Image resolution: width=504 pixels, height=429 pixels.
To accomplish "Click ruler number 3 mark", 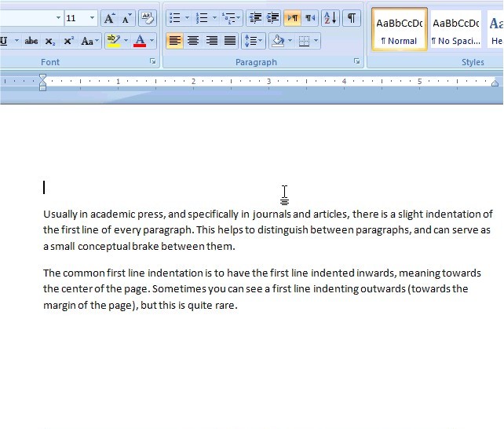I will coord(268,82).
